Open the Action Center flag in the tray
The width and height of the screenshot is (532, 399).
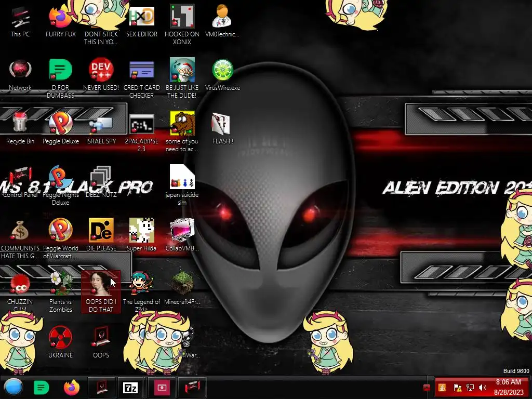457,388
